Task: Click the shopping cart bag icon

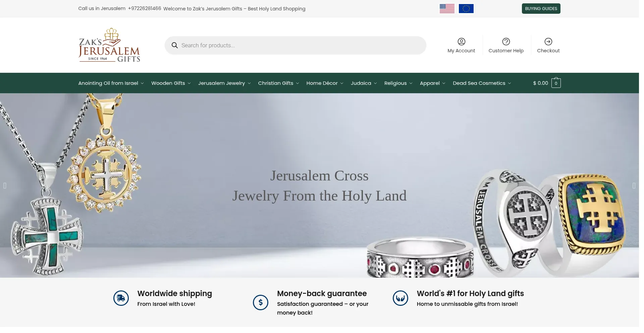Action: click(x=556, y=83)
